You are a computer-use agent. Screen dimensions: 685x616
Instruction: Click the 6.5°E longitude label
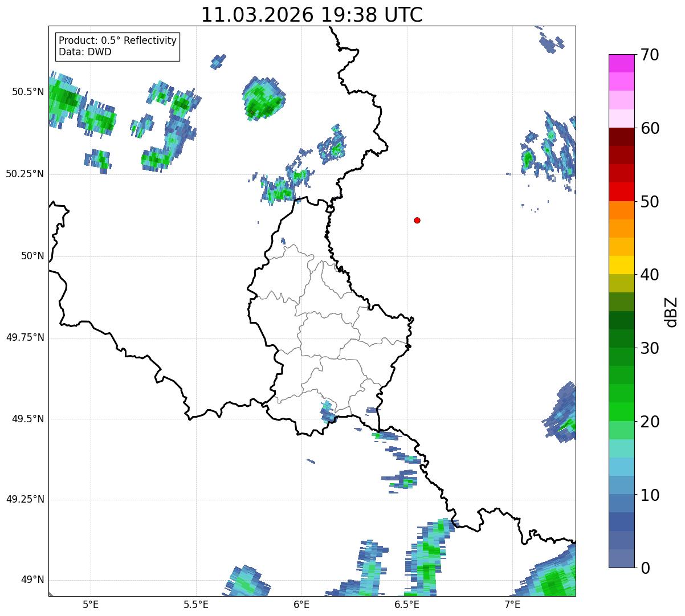tap(407, 605)
